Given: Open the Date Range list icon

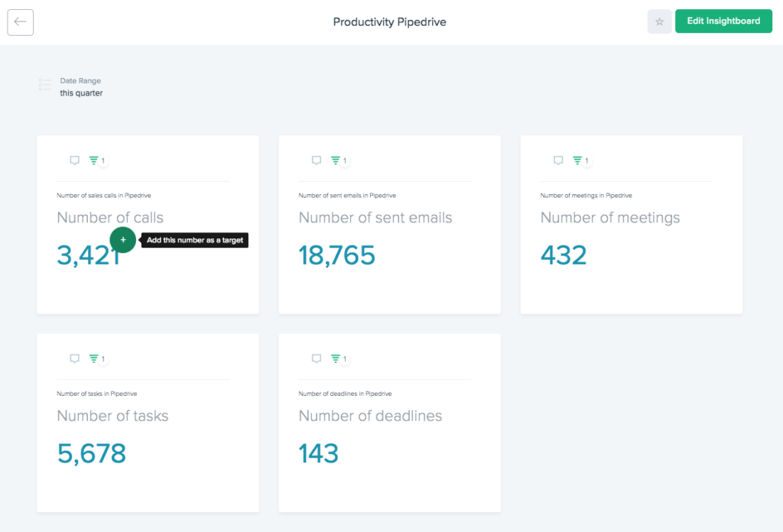Looking at the screenshot, I should pos(45,85).
